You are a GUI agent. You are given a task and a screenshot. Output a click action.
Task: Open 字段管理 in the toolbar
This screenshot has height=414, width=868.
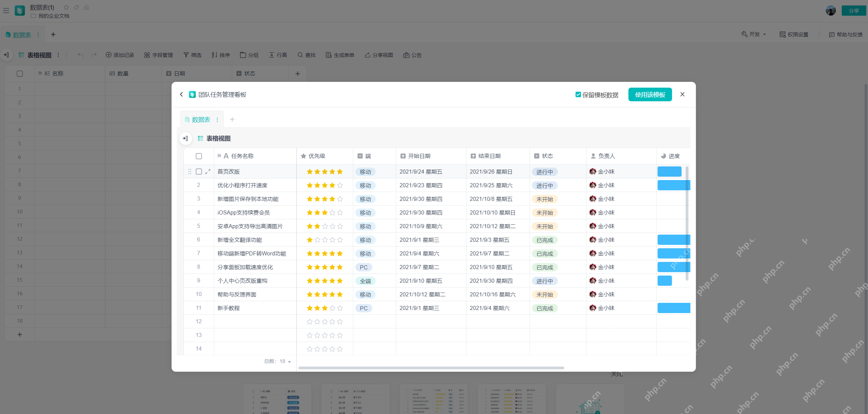point(159,55)
